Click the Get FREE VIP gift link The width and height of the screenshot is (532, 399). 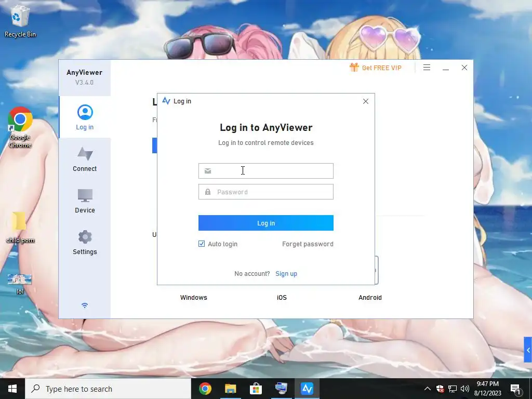click(x=376, y=68)
